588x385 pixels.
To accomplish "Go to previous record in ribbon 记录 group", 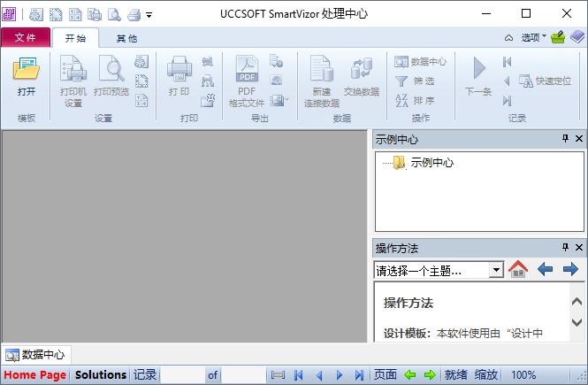I will point(507,81).
